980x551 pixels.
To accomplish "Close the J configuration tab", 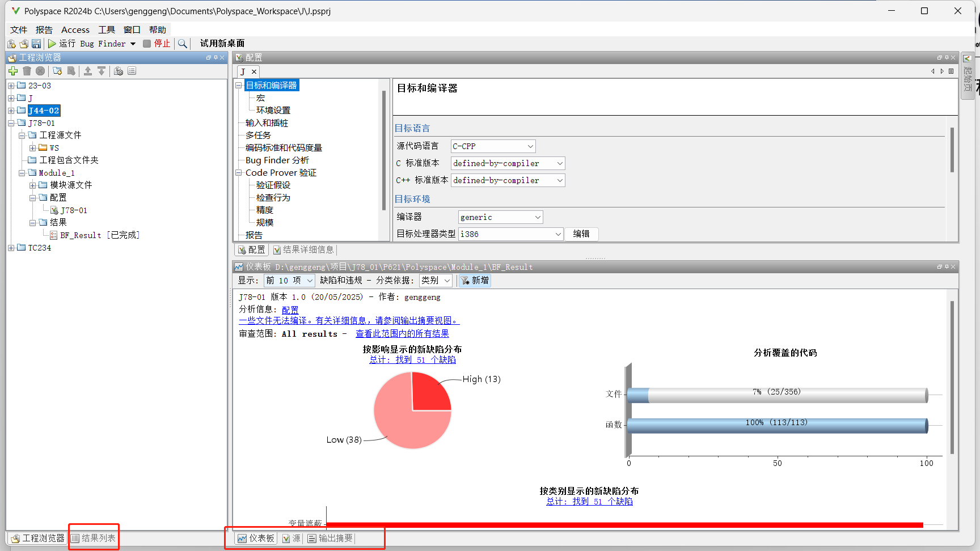I will point(254,71).
